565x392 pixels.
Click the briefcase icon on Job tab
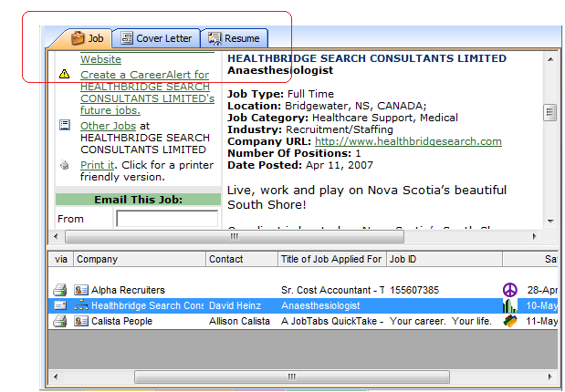(77, 37)
